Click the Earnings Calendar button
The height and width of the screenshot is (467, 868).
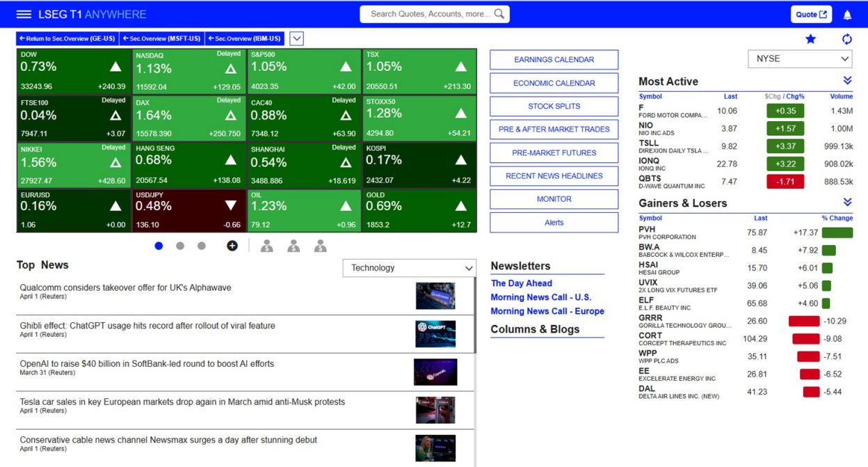point(554,60)
